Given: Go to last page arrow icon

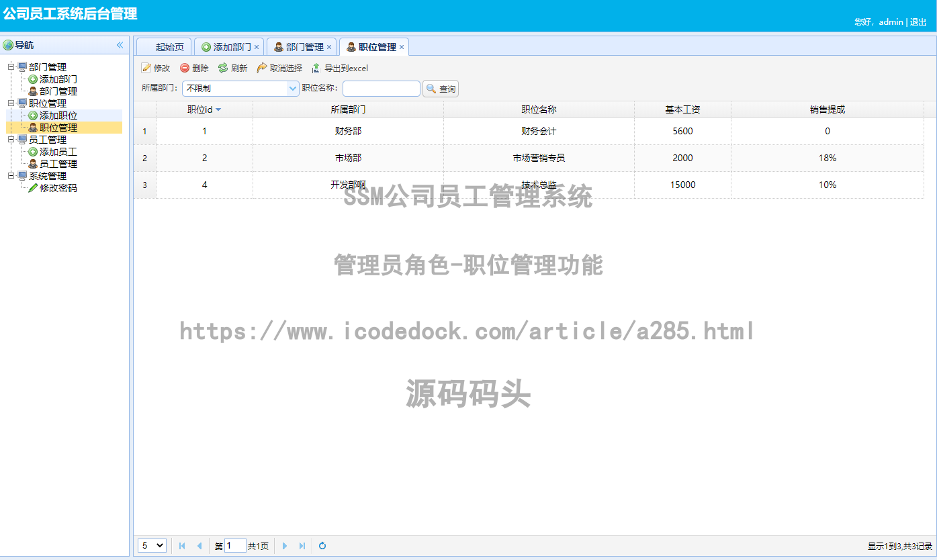Looking at the screenshot, I should [302, 546].
